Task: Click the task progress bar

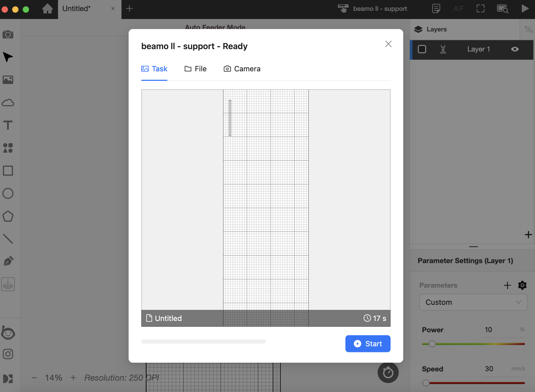Action: (x=203, y=342)
